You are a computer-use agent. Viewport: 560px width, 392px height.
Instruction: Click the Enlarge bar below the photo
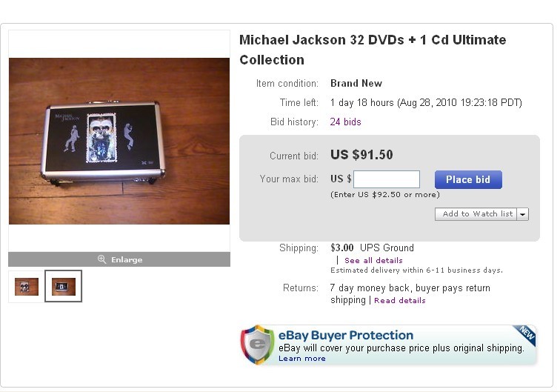click(119, 259)
